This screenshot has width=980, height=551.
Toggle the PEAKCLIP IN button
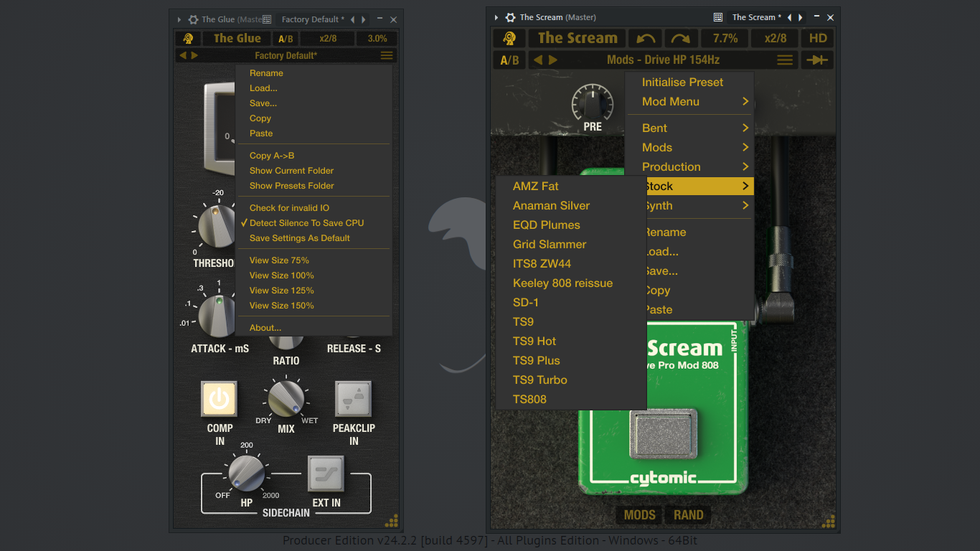(354, 399)
